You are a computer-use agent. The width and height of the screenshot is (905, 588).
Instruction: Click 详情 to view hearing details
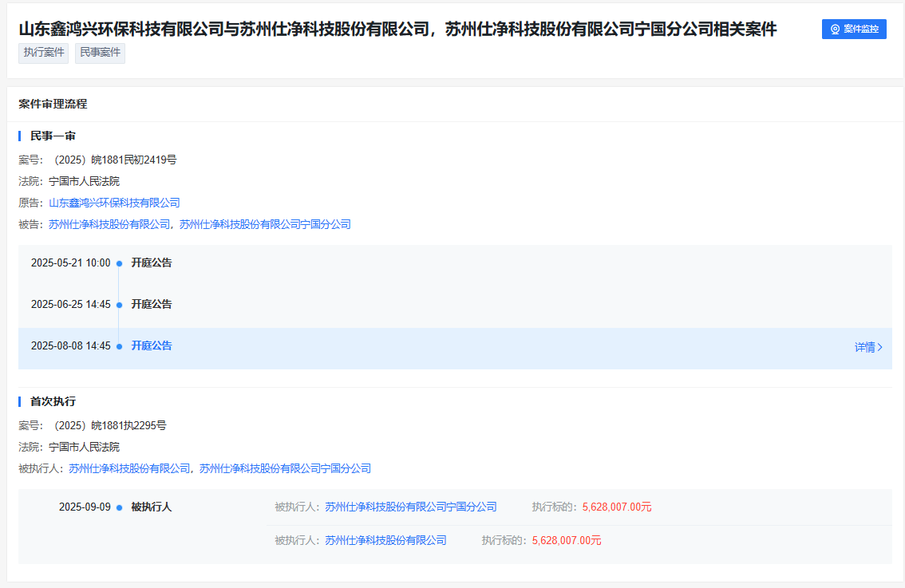(x=864, y=347)
